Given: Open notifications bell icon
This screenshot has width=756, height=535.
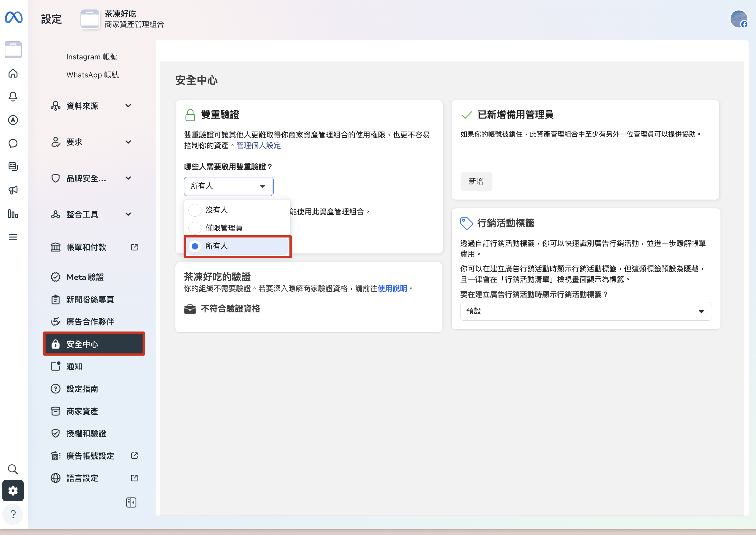Looking at the screenshot, I should (x=13, y=97).
